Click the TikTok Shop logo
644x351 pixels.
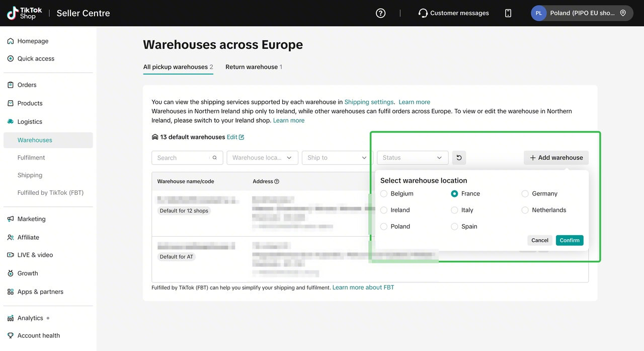coord(25,13)
